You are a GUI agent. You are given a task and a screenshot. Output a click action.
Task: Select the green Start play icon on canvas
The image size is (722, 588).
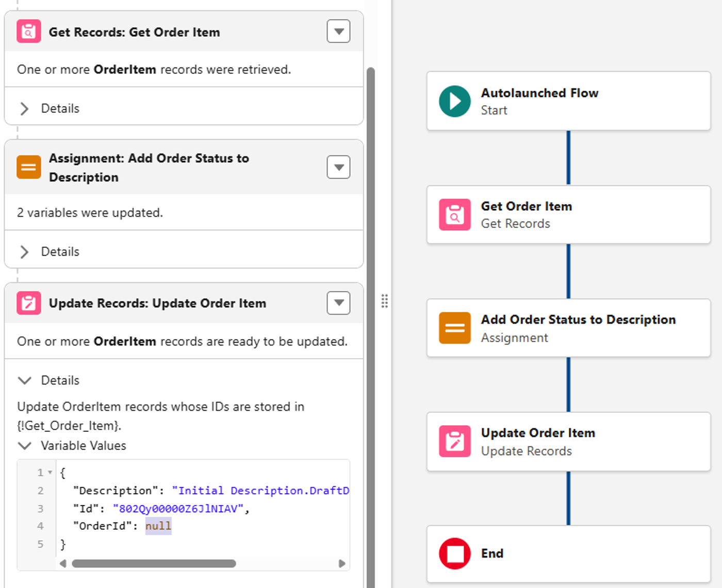[x=455, y=101]
